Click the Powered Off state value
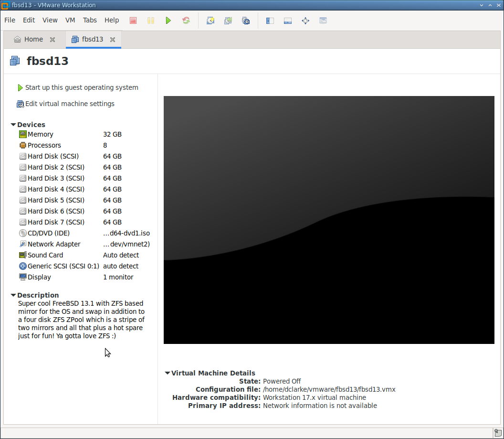The image size is (504, 439). tap(282, 381)
